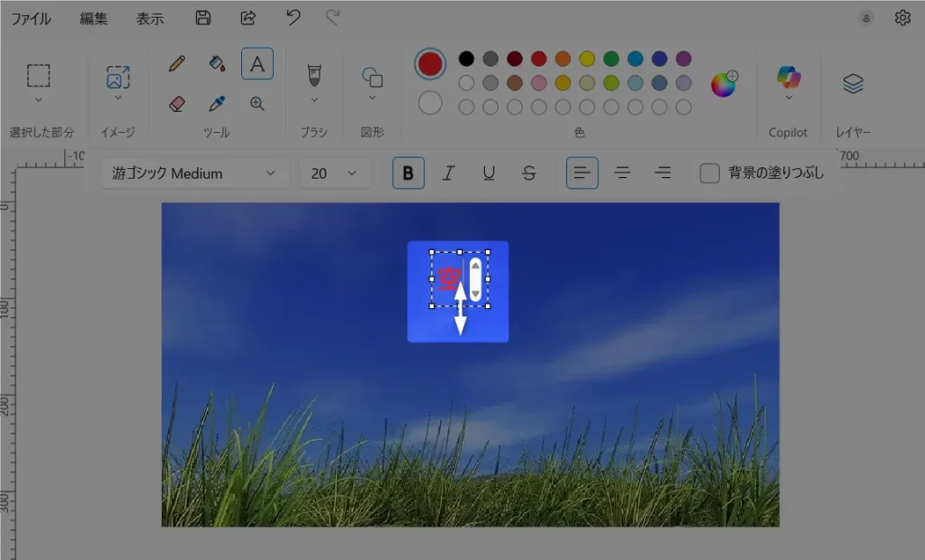Pick the black color swatch
This screenshot has width=925, height=560.
tap(466, 59)
